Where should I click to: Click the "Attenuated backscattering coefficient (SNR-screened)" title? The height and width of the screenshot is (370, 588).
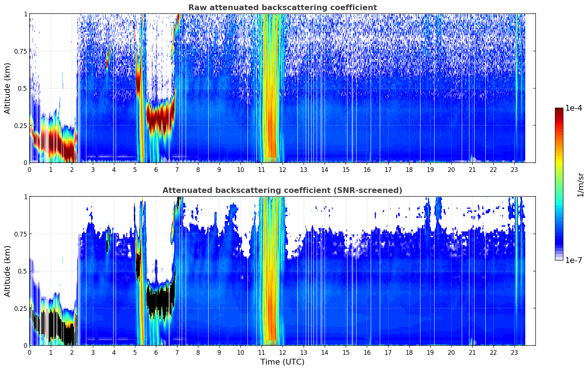[282, 190]
